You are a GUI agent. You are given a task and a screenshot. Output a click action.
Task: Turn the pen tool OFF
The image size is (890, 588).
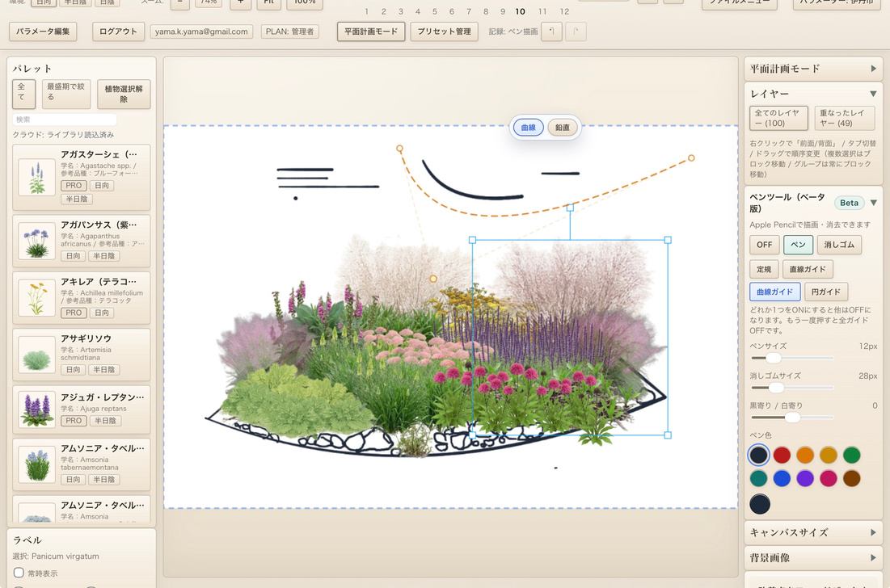coord(764,245)
